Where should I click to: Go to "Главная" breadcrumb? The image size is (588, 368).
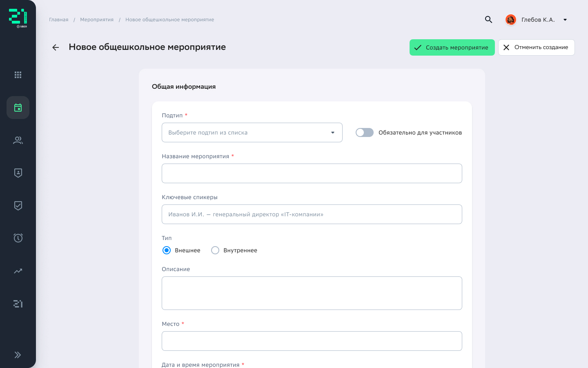59,20
